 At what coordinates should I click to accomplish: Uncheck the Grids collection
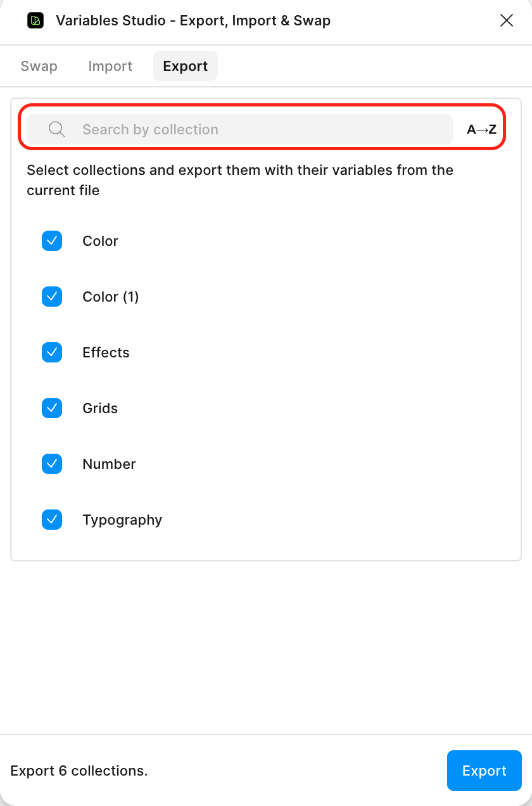click(x=52, y=408)
